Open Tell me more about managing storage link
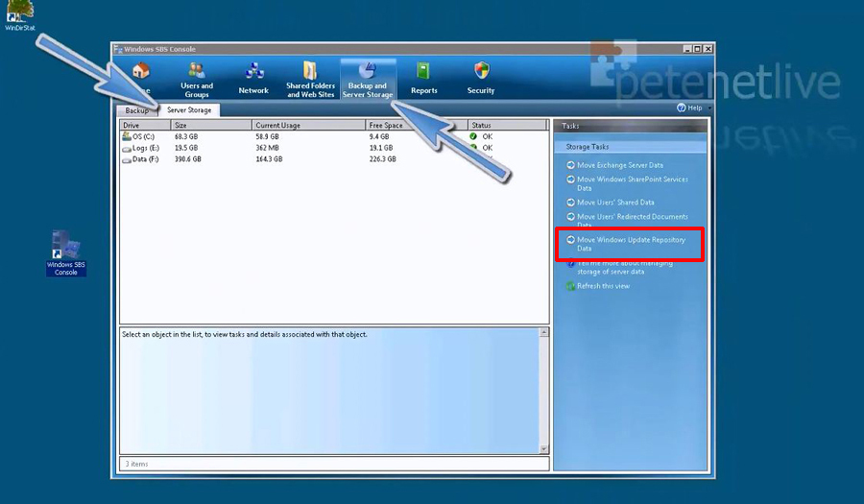The image size is (864, 504). tap(625, 267)
